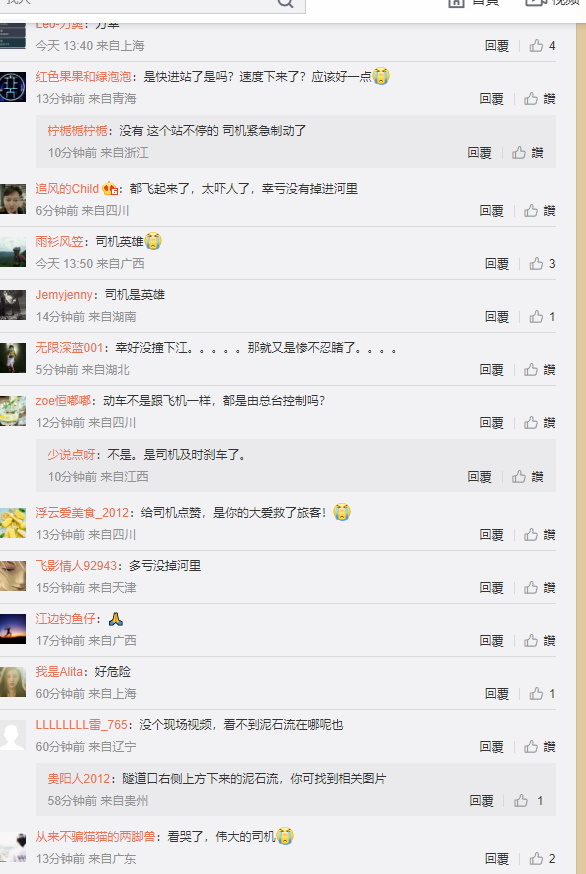Open 浮云爱美食_2012's profile link

pyautogui.click(x=83, y=512)
